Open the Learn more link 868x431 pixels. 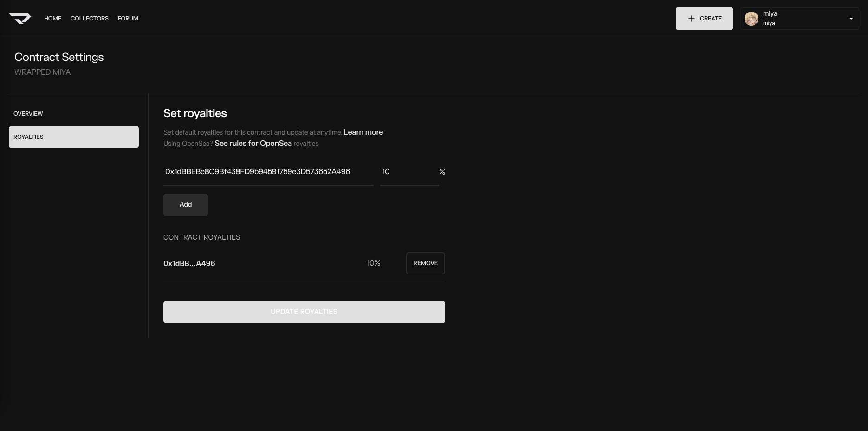point(363,132)
